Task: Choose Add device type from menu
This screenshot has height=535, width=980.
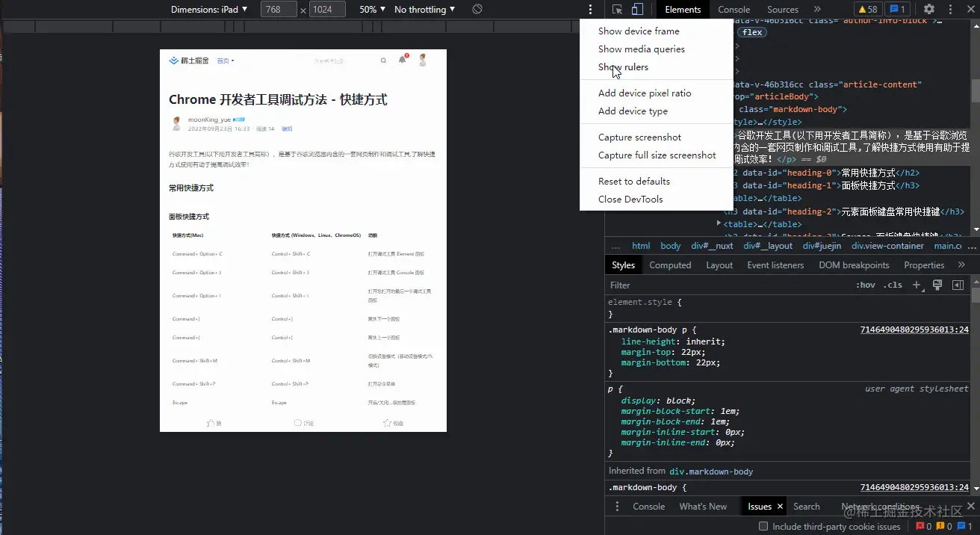Action: [657, 111]
